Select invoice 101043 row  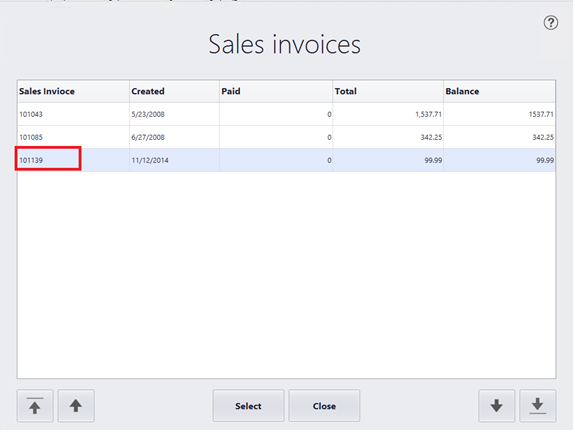click(286, 114)
